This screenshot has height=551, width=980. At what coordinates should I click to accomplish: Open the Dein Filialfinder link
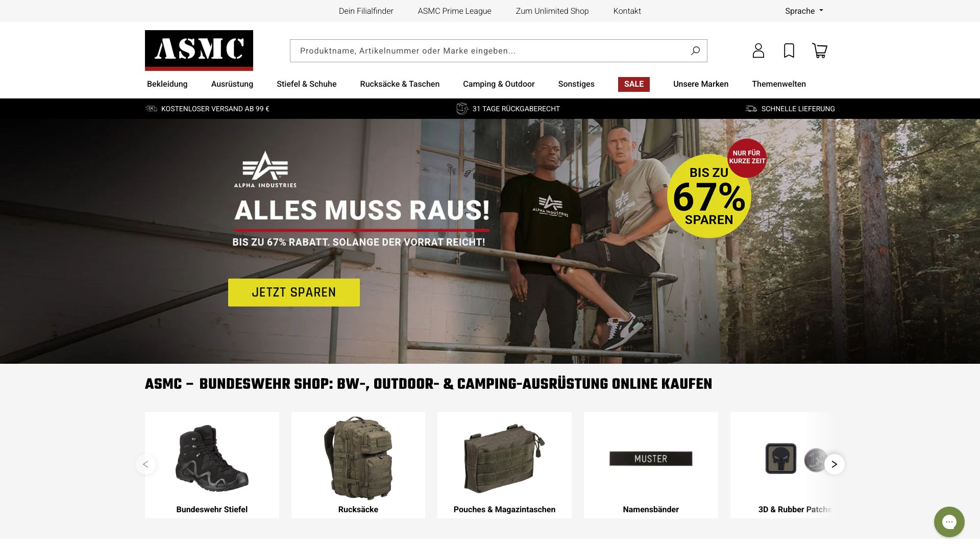[x=366, y=11]
